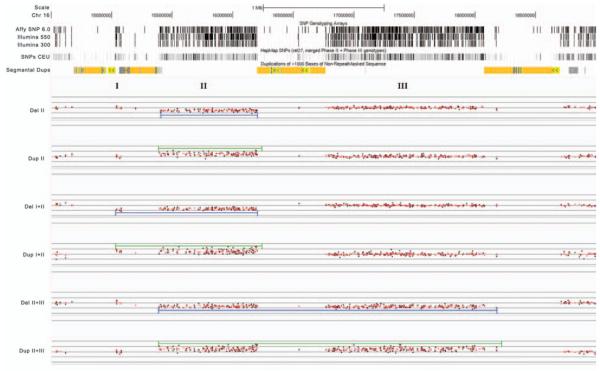Select the Illumina 300 track label
600x371 pixels.
coord(34,45)
